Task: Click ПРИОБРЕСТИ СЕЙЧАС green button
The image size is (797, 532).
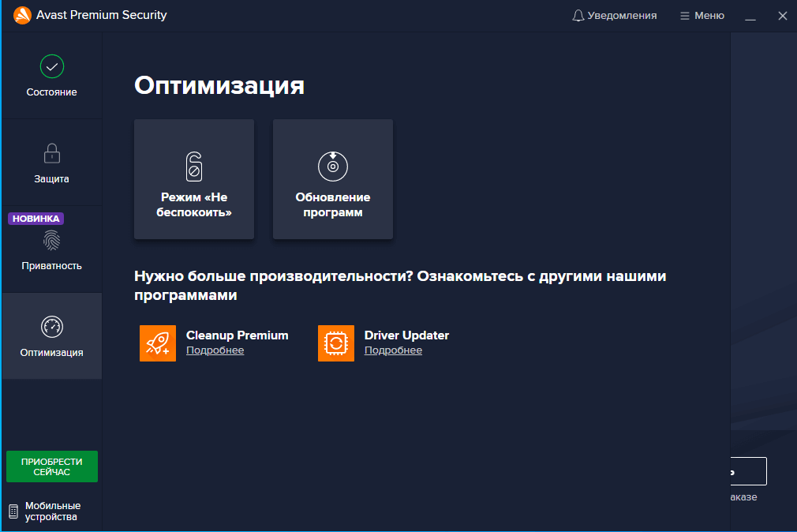Action: 52,466
